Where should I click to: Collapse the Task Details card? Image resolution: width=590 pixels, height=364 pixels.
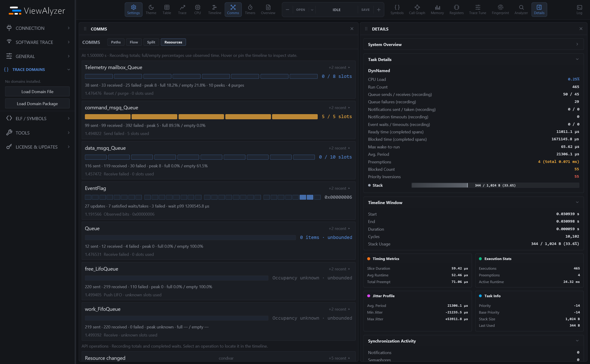click(x=473, y=59)
